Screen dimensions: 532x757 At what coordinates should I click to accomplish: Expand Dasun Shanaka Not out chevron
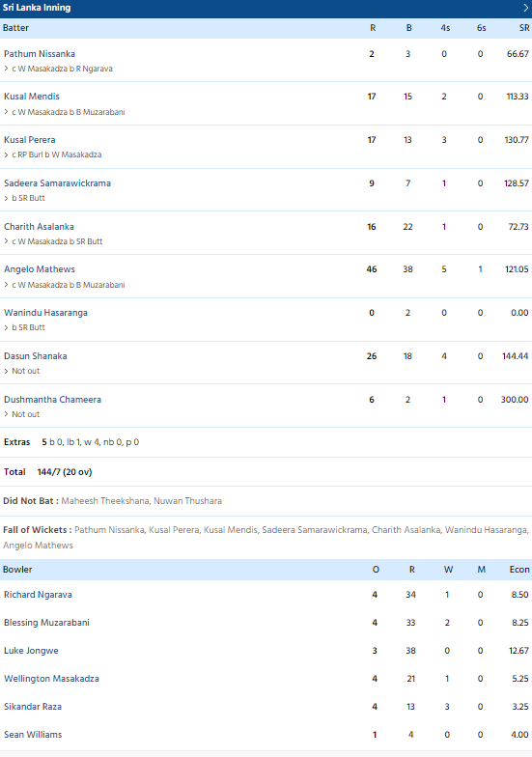tap(6, 371)
